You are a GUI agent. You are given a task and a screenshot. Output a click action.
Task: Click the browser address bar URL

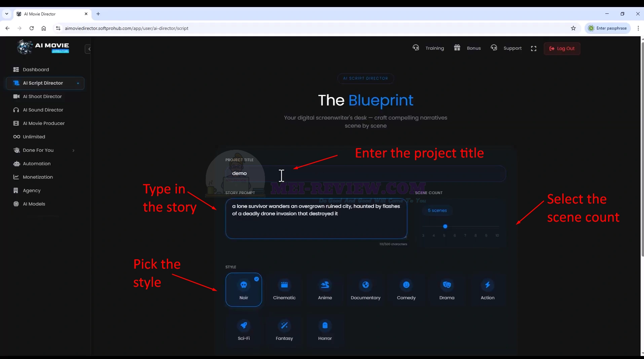[x=126, y=28]
